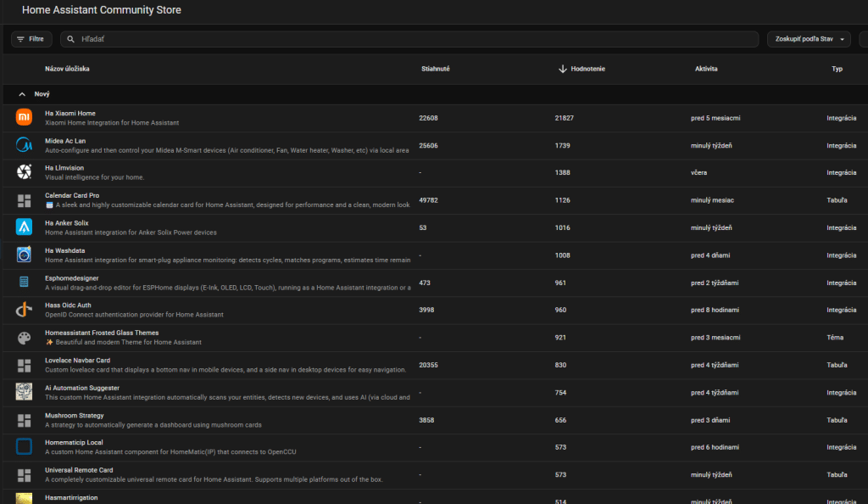Viewport: 868px width, 504px height.
Task: Click the 20355 downloads value
Action: point(428,365)
